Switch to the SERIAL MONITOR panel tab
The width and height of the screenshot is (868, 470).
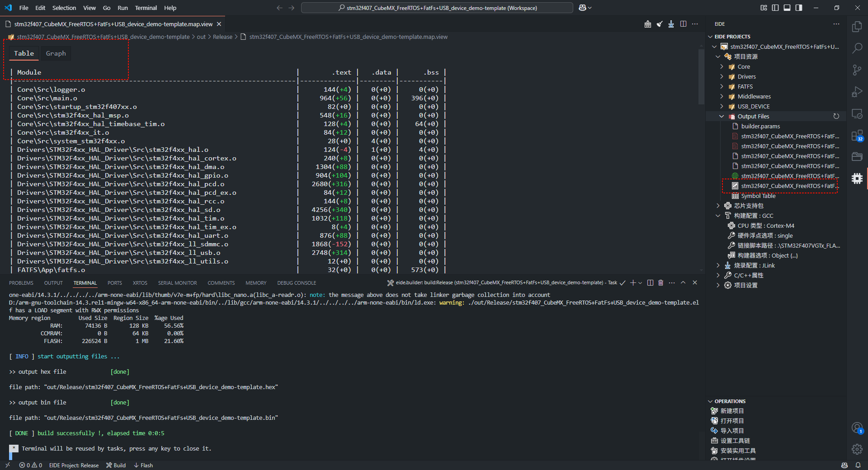pyautogui.click(x=177, y=283)
